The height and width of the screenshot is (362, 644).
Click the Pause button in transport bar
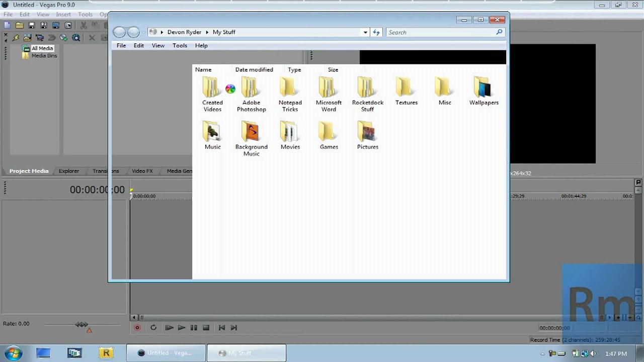(194, 327)
